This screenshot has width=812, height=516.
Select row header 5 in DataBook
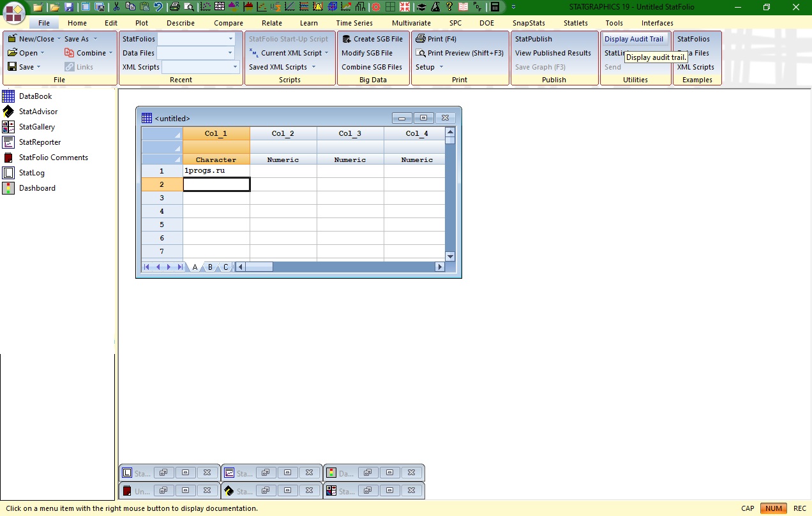[162, 225]
